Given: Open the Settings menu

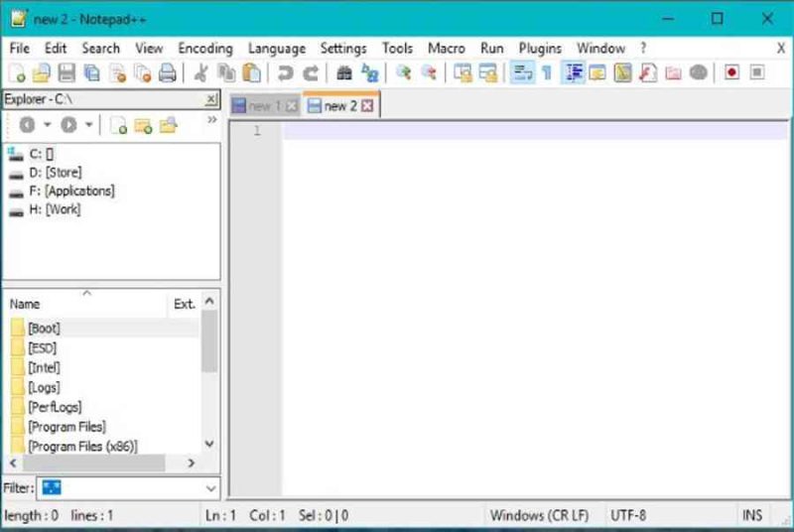Looking at the screenshot, I should pyautogui.click(x=343, y=49).
